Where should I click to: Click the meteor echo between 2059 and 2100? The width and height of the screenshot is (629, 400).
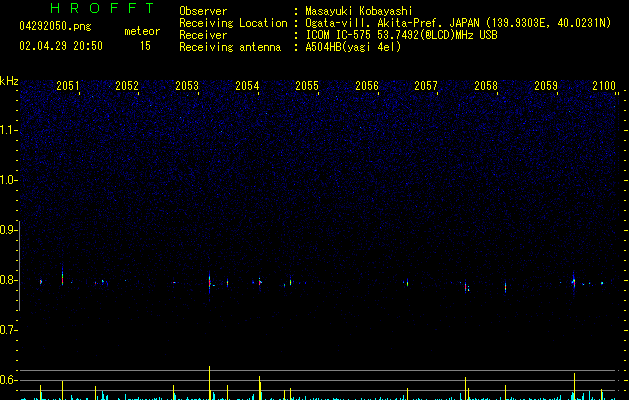click(x=574, y=282)
